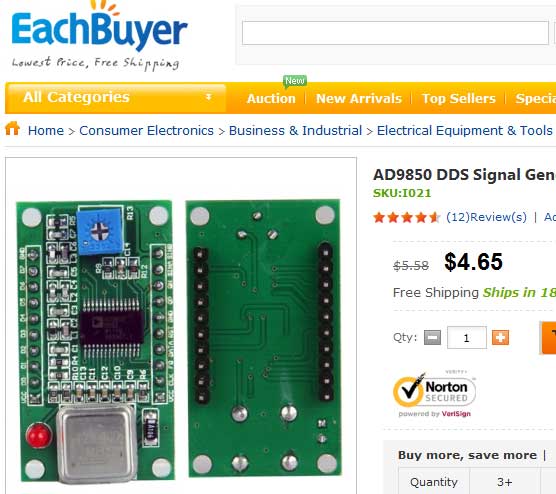Click the All Categories dropdown arrow
Screen dimensions: 556x494
click(x=209, y=97)
